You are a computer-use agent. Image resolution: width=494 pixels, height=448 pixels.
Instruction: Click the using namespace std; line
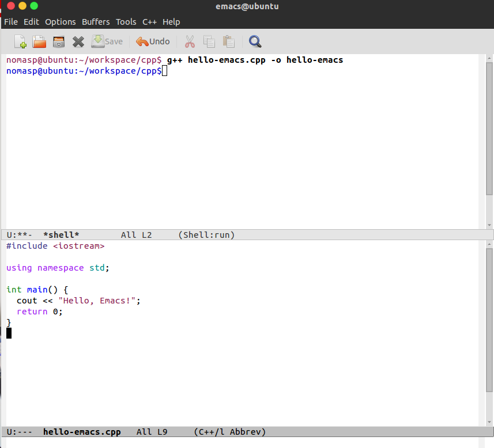tap(58, 268)
